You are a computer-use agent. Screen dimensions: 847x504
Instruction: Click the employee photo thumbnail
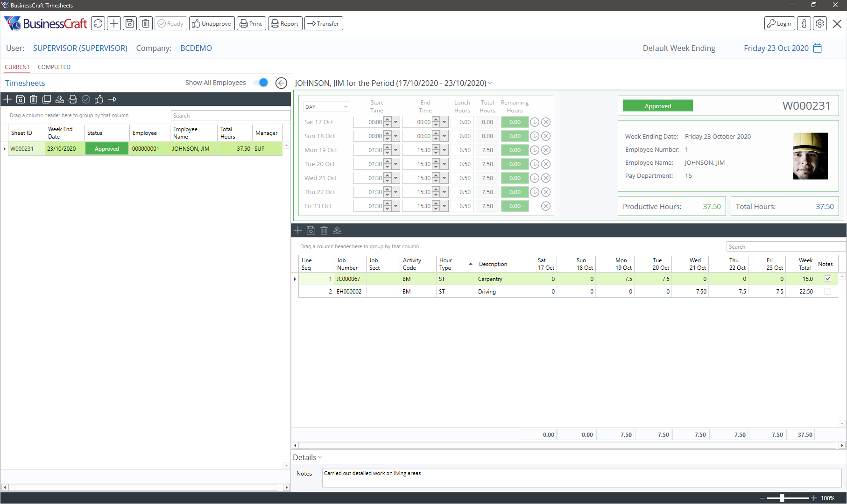(810, 156)
